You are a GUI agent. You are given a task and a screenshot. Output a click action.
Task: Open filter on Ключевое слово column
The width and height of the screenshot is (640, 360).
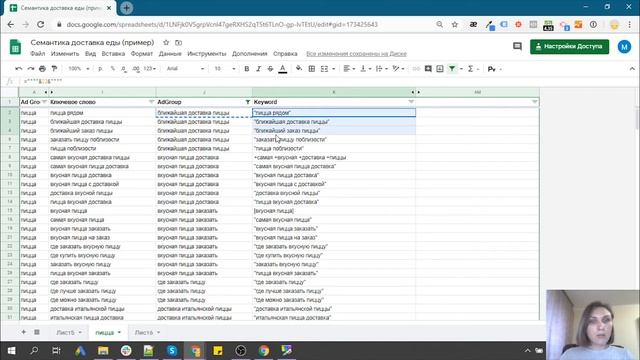151,102
